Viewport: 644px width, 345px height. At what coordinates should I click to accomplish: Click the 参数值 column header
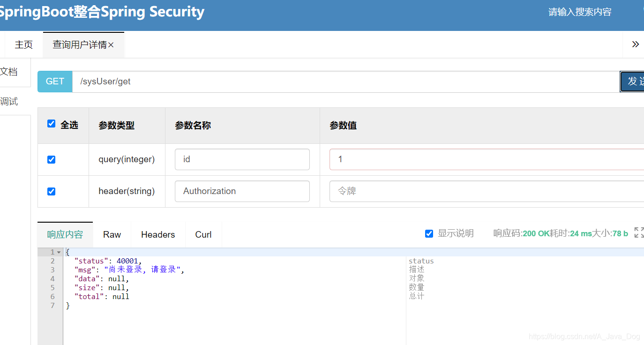click(343, 125)
